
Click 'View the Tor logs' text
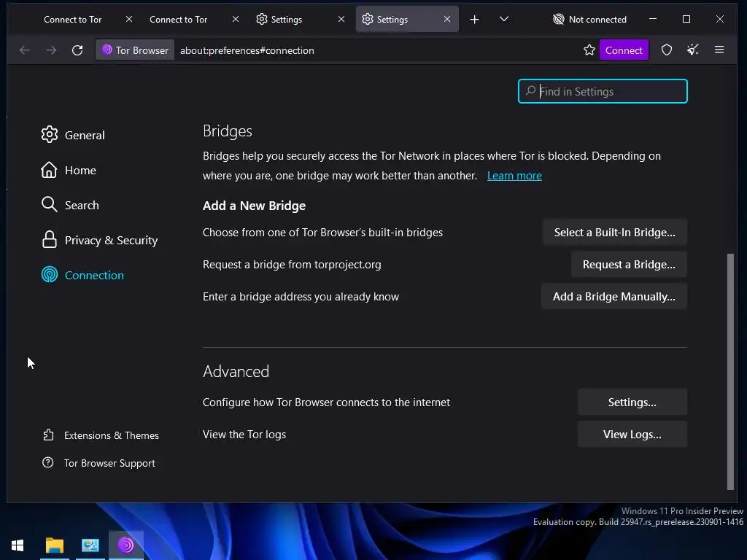click(244, 435)
